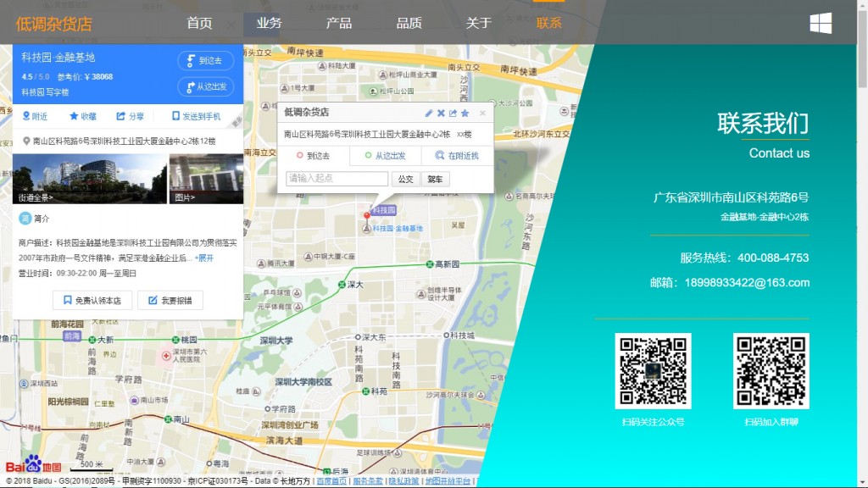Click the red location pin on map
Viewport: 868px width, 488px height.
pos(366,216)
